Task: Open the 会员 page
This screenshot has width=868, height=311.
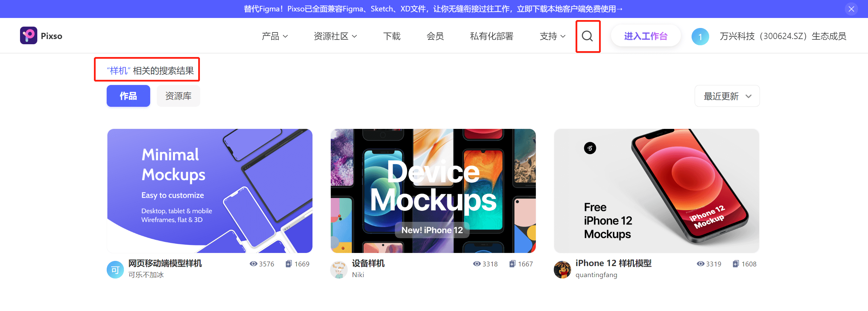Action: pyautogui.click(x=435, y=36)
